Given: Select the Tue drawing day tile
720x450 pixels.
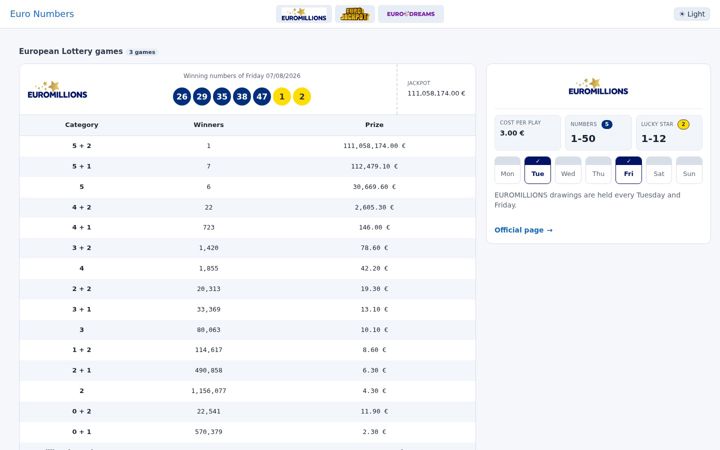Looking at the screenshot, I should coord(537,170).
